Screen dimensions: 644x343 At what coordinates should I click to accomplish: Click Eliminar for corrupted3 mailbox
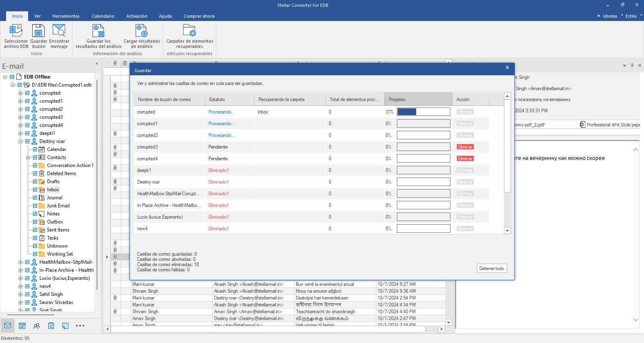click(x=465, y=147)
